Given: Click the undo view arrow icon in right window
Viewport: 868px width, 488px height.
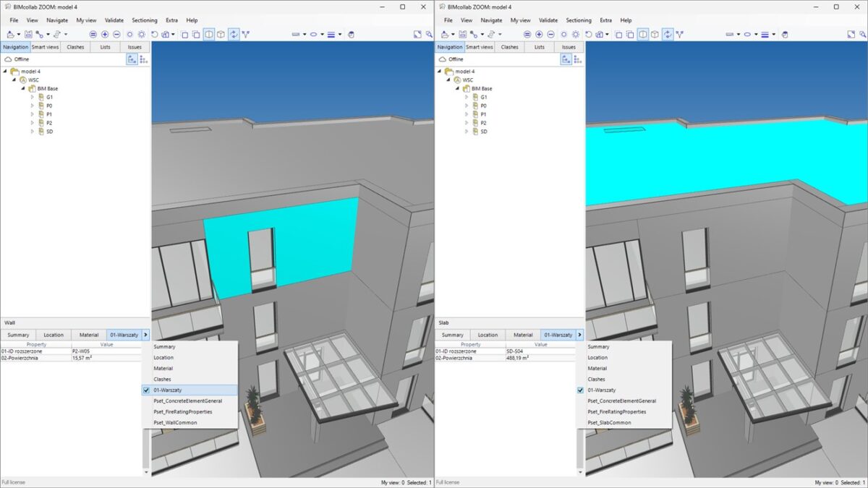Looking at the screenshot, I should click(587, 34).
